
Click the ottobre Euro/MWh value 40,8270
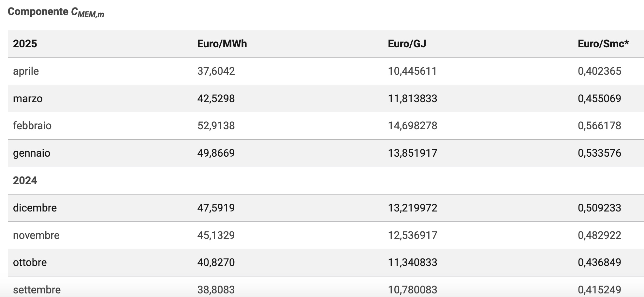(216, 262)
